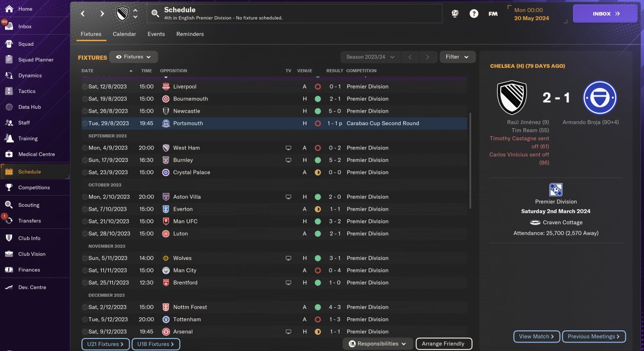644x351 pixels.
Task: Click the Arrange Friendly button
Action: [443, 344]
